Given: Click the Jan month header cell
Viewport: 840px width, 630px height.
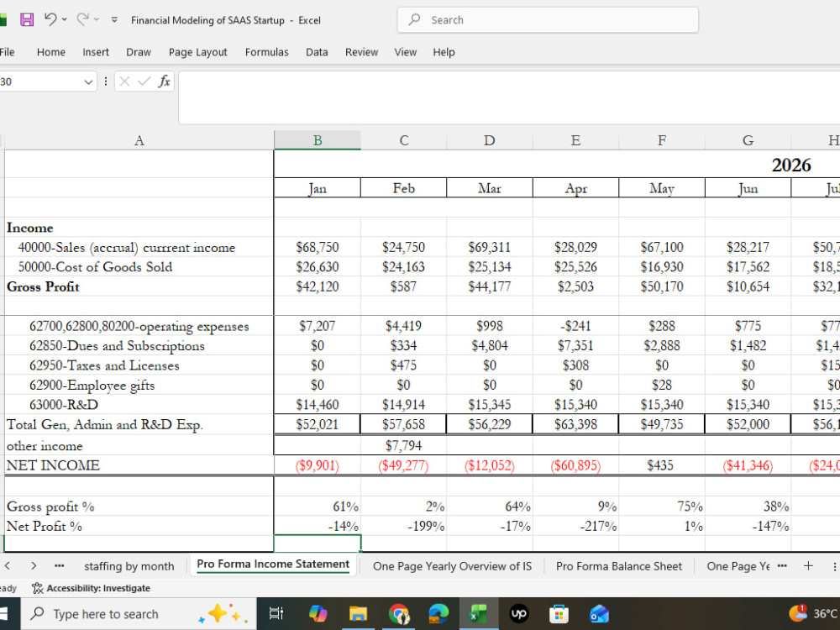Looking at the screenshot, I should pyautogui.click(x=318, y=188).
